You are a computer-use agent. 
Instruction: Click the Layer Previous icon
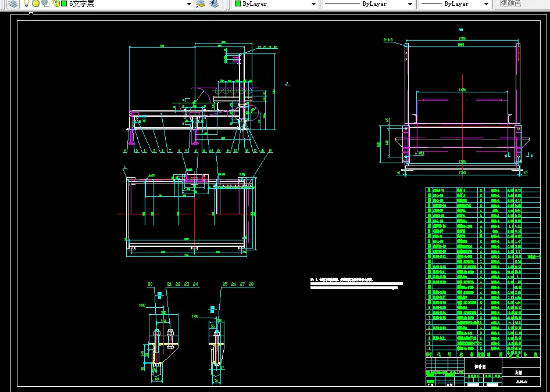click(214, 3)
